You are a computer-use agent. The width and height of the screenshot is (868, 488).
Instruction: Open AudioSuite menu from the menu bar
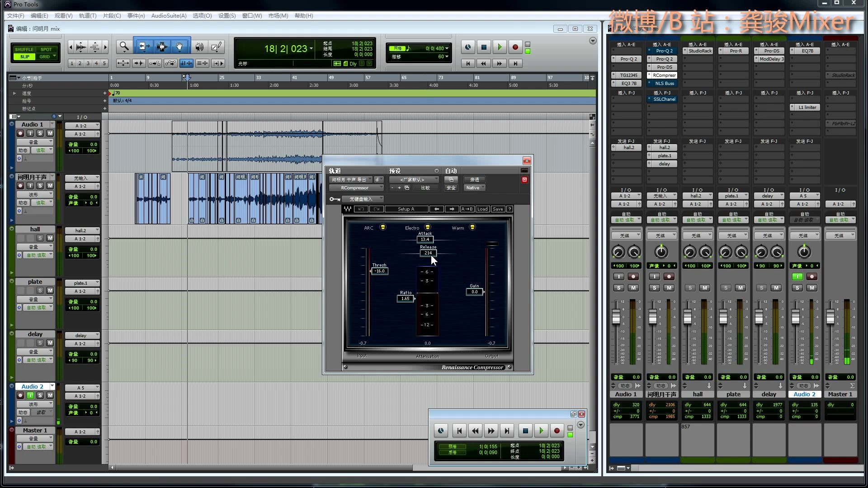click(169, 15)
